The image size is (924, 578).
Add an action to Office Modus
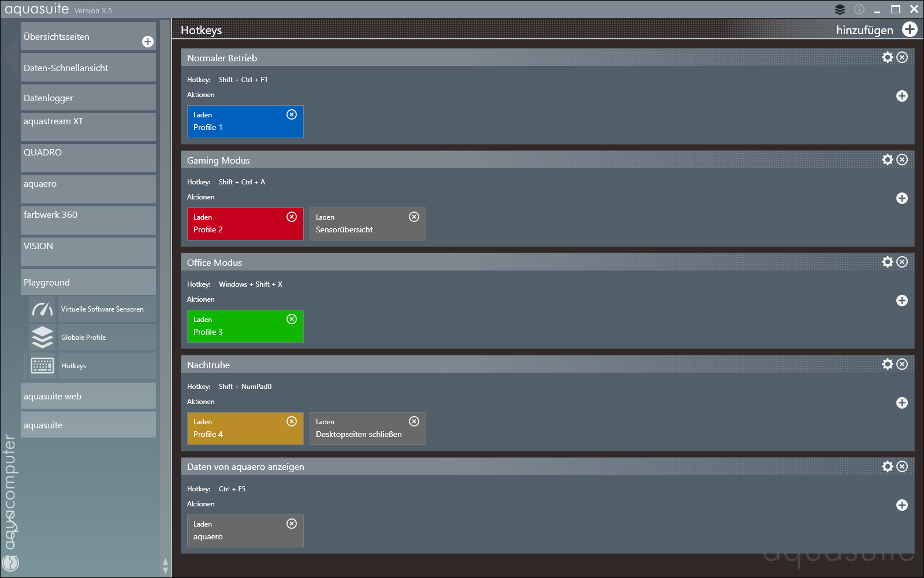point(902,301)
